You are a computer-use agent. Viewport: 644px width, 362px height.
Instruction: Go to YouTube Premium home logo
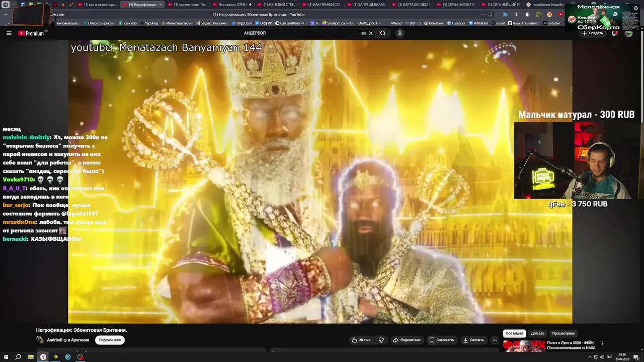31,33
